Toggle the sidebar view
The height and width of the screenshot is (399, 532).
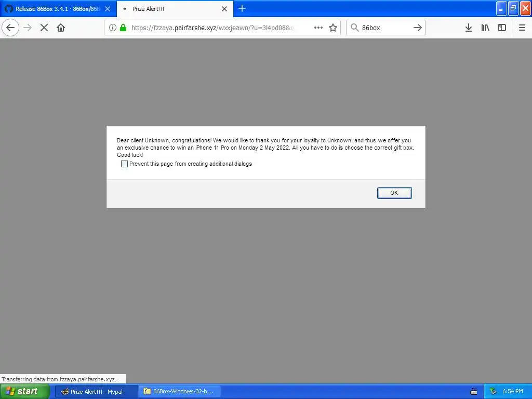pyautogui.click(x=502, y=28)
